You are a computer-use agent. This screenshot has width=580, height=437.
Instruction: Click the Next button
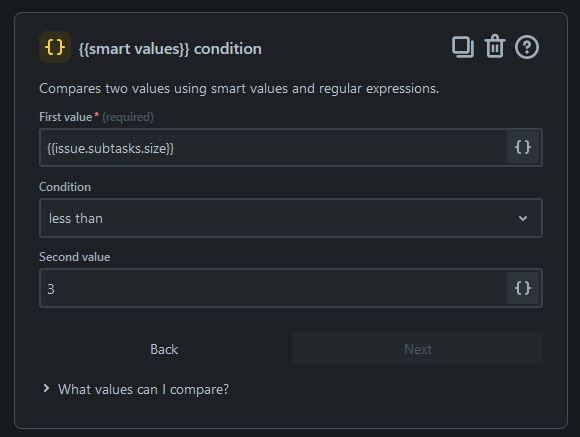click(x=418, y=349)
